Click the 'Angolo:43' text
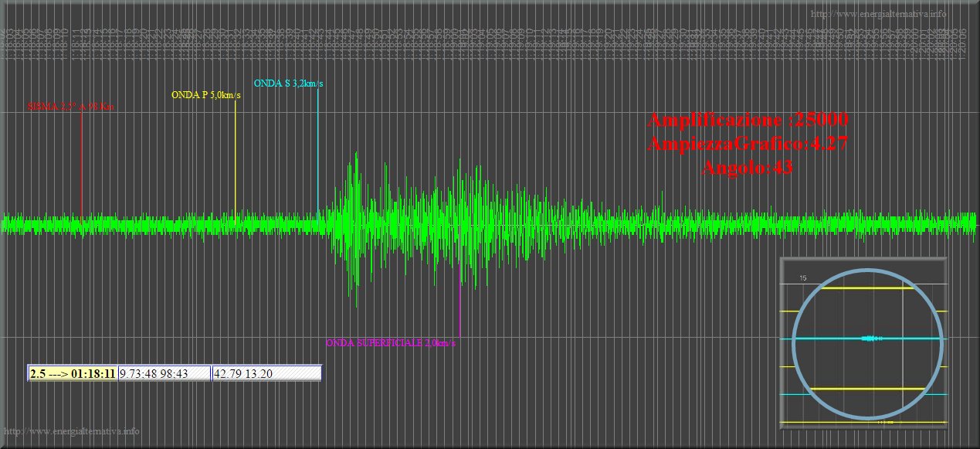 pos(748,167)
